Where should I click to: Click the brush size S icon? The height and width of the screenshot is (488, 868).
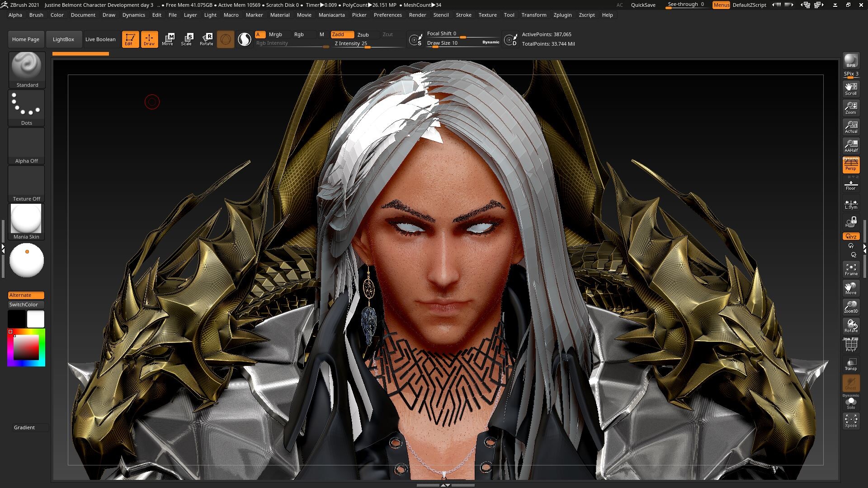[415, 40]
